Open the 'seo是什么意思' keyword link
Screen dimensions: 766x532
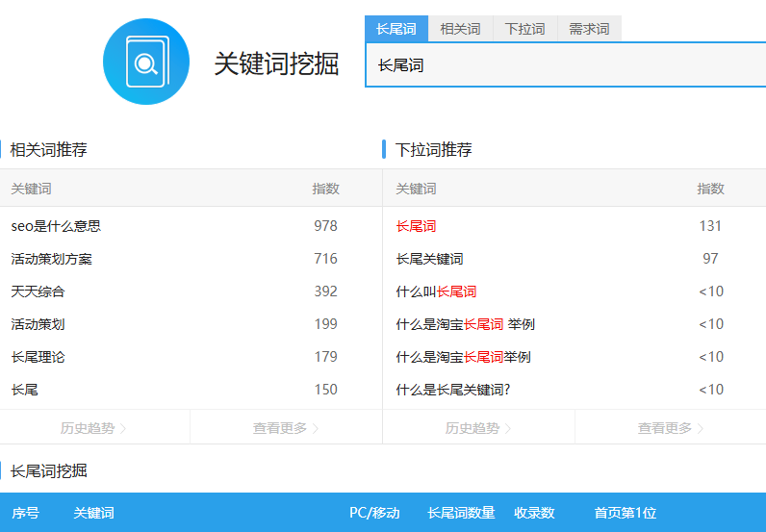[x=56, y=226]
